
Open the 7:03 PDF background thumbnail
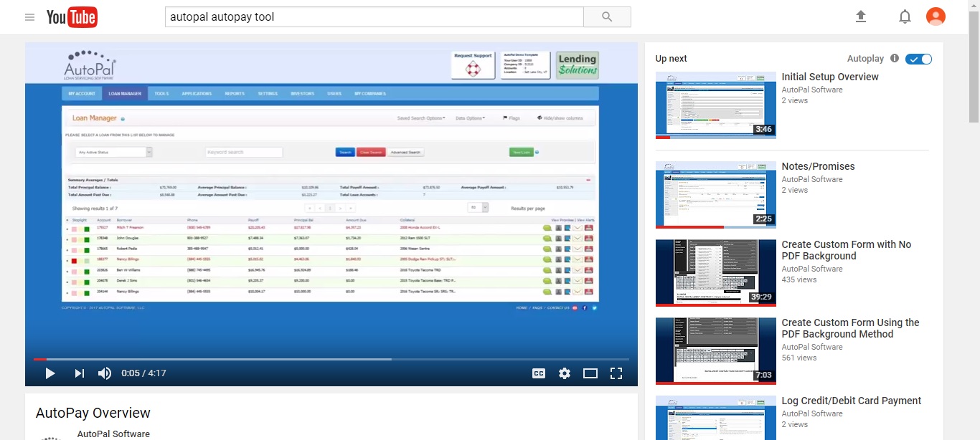tap(716, 350)
